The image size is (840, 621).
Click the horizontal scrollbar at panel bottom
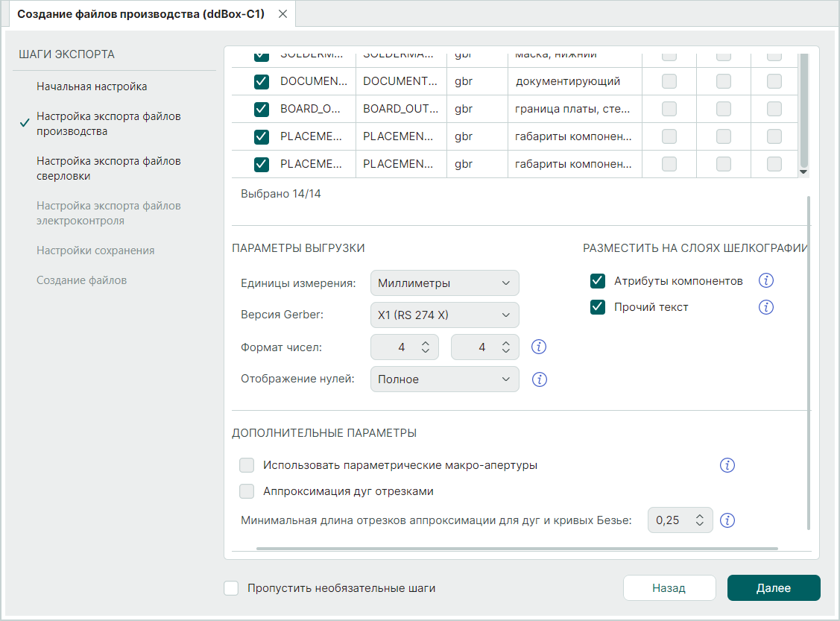[516, 548]
